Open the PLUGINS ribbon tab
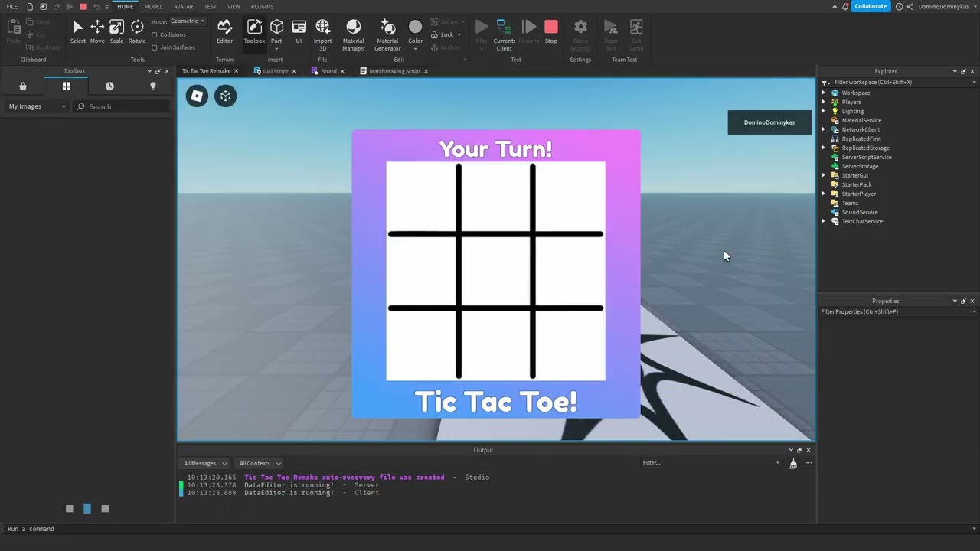 [x=262, y=7]
